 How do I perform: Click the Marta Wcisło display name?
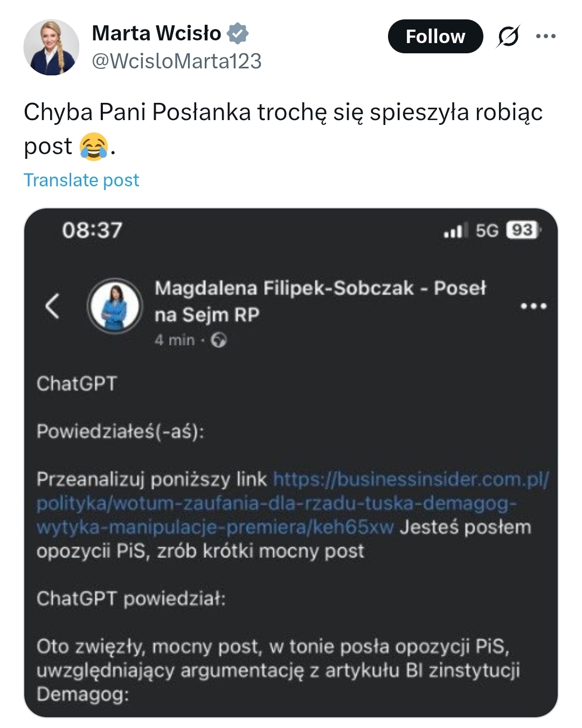point(156,33)
